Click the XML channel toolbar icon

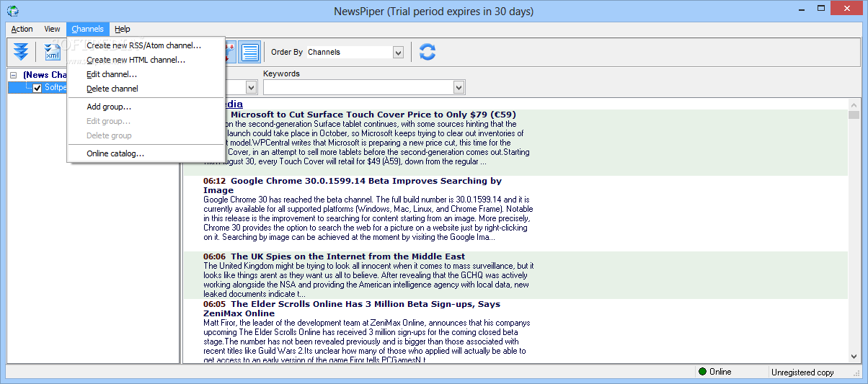coord(53,52)
